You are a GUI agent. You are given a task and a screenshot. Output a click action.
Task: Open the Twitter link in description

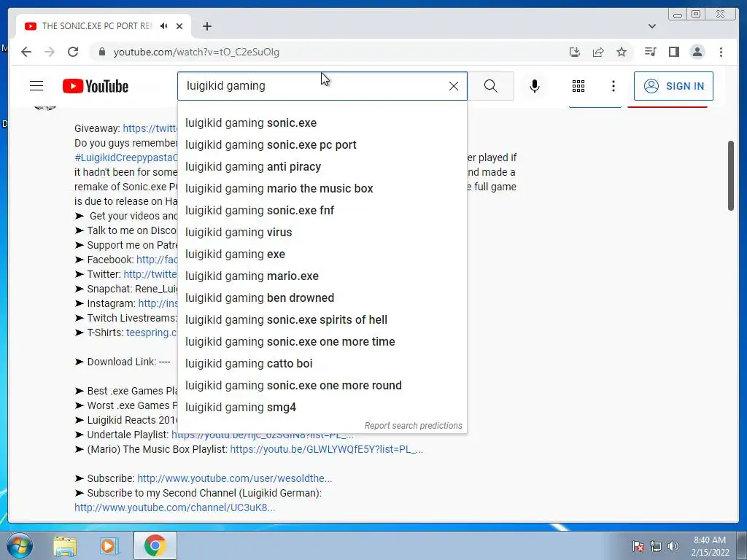pyautogui.click(x=150, y=274)
